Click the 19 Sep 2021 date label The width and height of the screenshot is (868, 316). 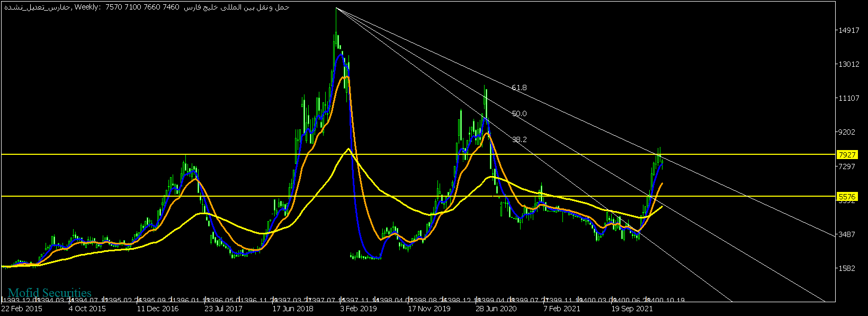(632, 309)
